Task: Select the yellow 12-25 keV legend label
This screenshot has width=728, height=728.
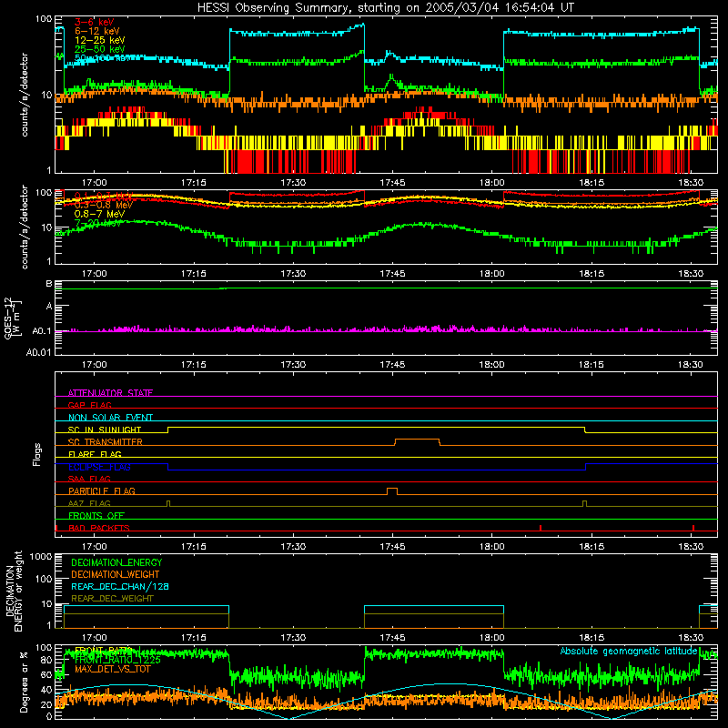Action: tap(99, 40)
